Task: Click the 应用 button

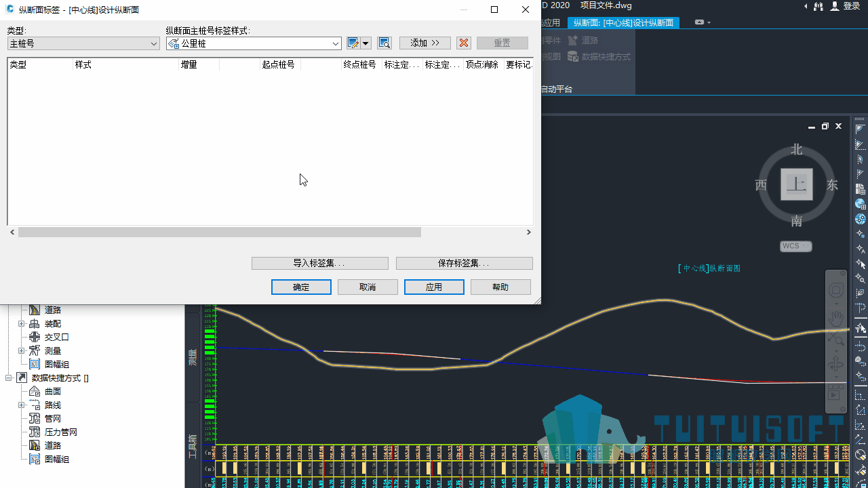Action: [x=434, y=287]
